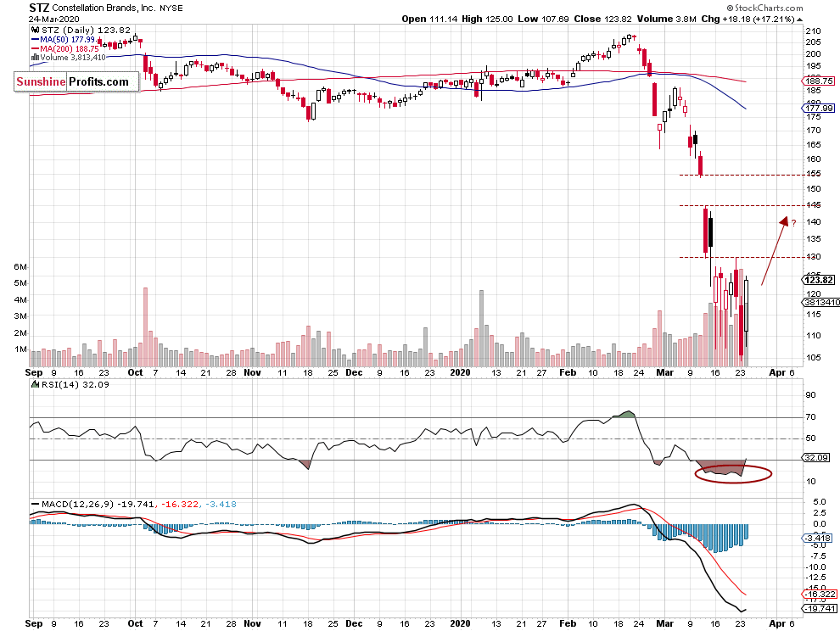The image size is (840, 631).
Task: Click the blue MA(50) legend line marker
Action: [x=35, y=40]
